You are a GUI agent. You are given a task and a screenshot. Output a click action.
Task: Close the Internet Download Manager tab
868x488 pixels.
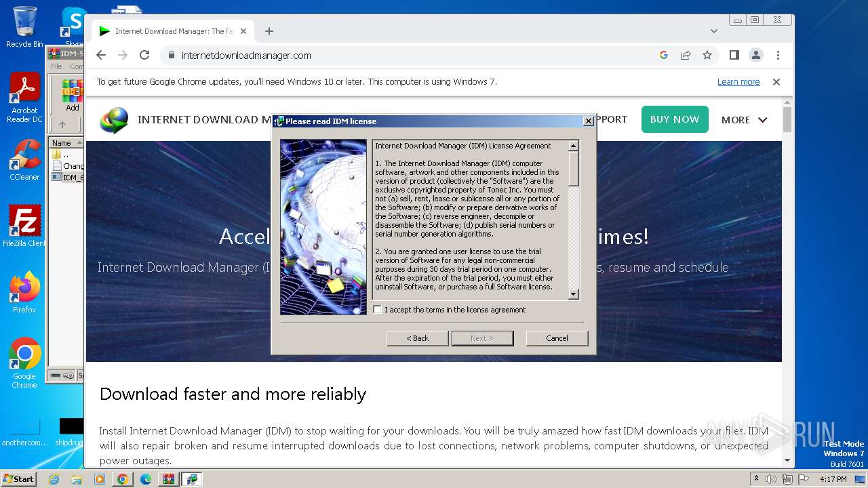tap(243, 31)
